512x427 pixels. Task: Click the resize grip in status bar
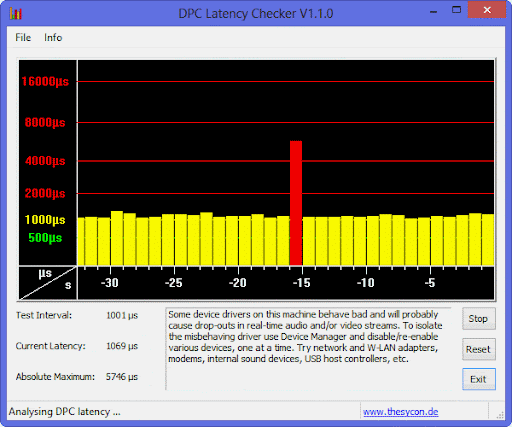tap(500, 414)
